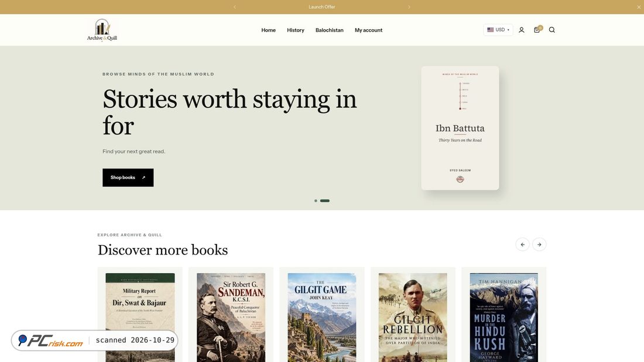The image size is (644, 362).
Task: Click the Launch Offer announcement text
Action: (322, 7)
